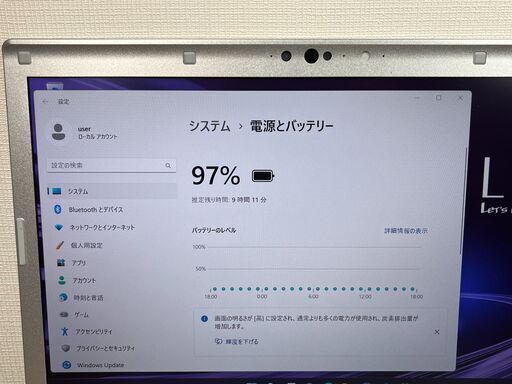Click the user account avatar icon
Screen dimensions: 512x384
(59, 132)
